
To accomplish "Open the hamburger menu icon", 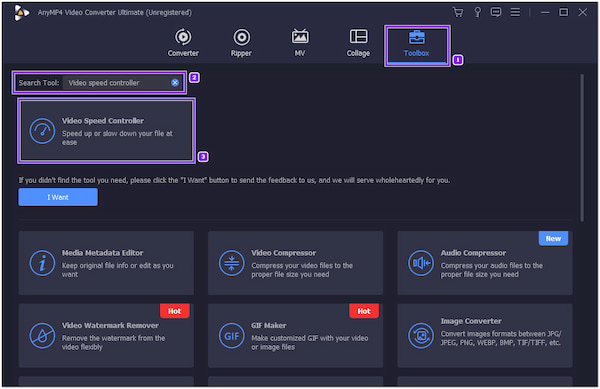I will coord(515,12).
